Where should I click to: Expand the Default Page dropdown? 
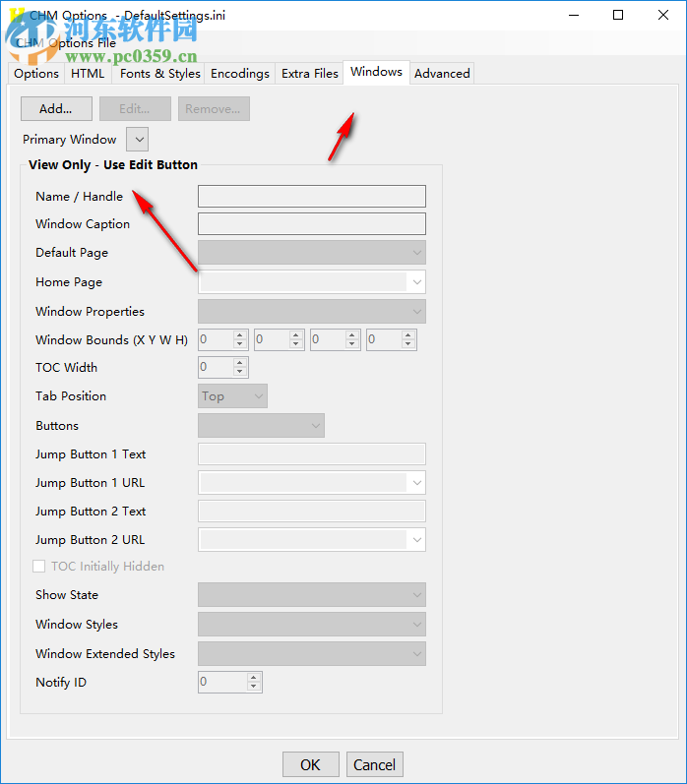(x=312, y=253)
